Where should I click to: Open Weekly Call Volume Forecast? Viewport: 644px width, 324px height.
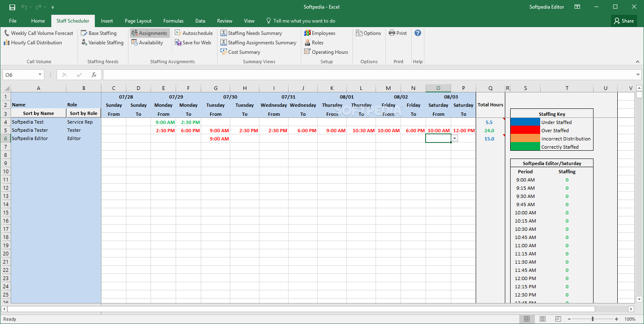pos(39,33)
